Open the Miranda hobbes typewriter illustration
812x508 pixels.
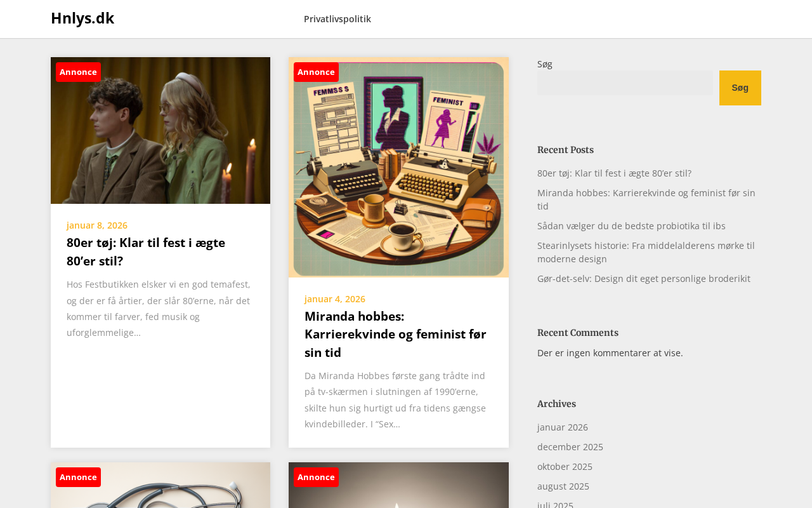(398, 167)
